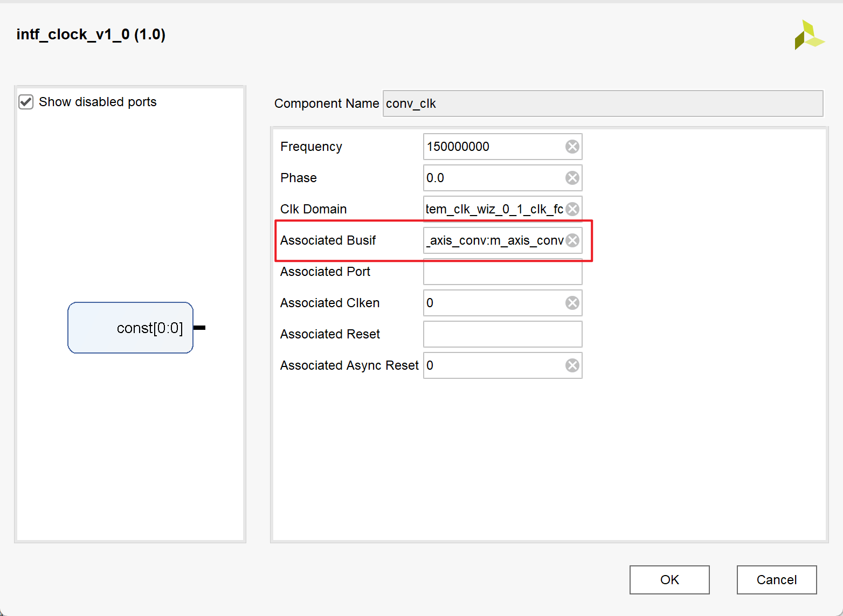Click the Clk Domain label
843x616 pixels.
pos(313,209)
